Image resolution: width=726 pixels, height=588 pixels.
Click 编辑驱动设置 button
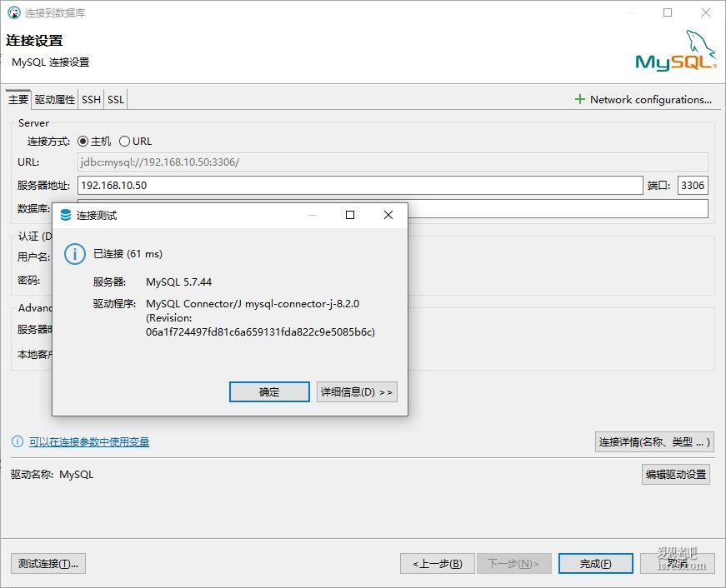coord(676,474)
